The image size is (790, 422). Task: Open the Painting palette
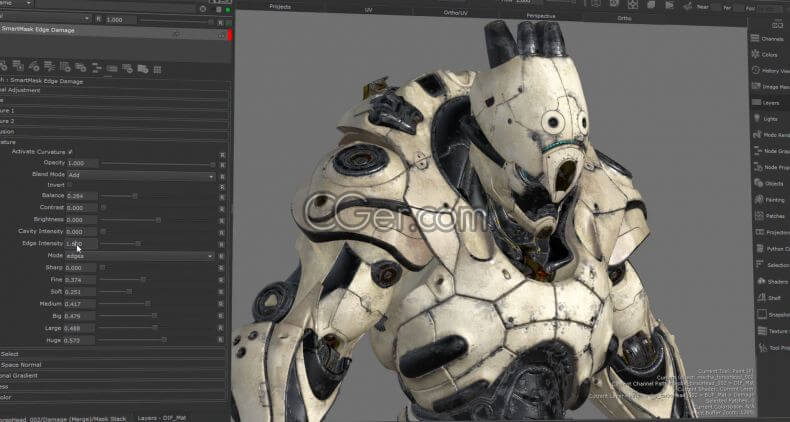point(769,199)
